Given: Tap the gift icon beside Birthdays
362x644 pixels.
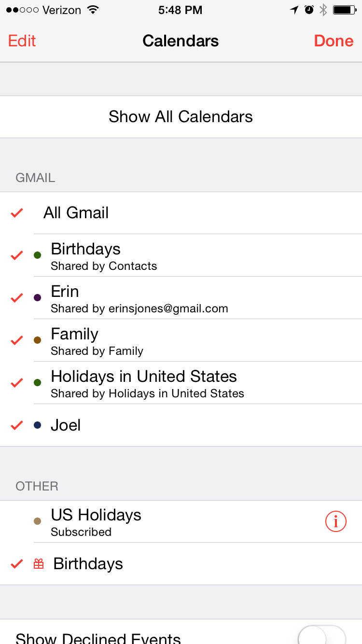Looking at the screenshot, I should click(x=39, y=563).
